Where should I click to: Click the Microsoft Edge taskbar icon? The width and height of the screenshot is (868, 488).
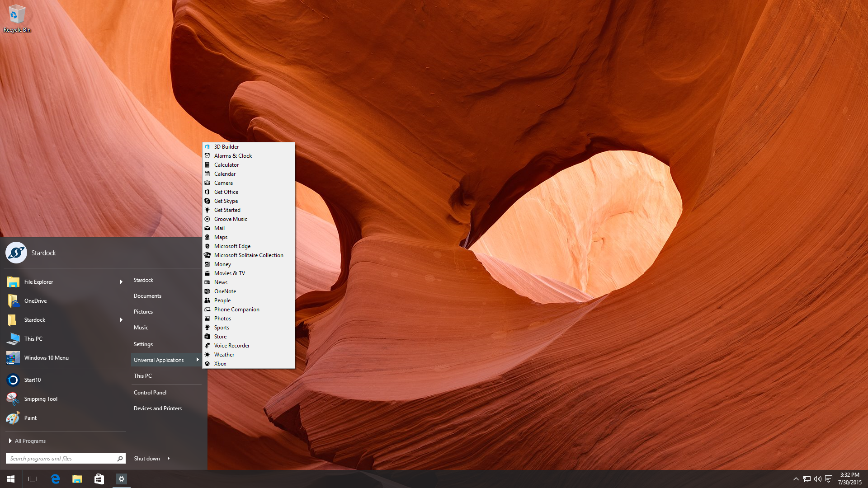click(55, 479)
